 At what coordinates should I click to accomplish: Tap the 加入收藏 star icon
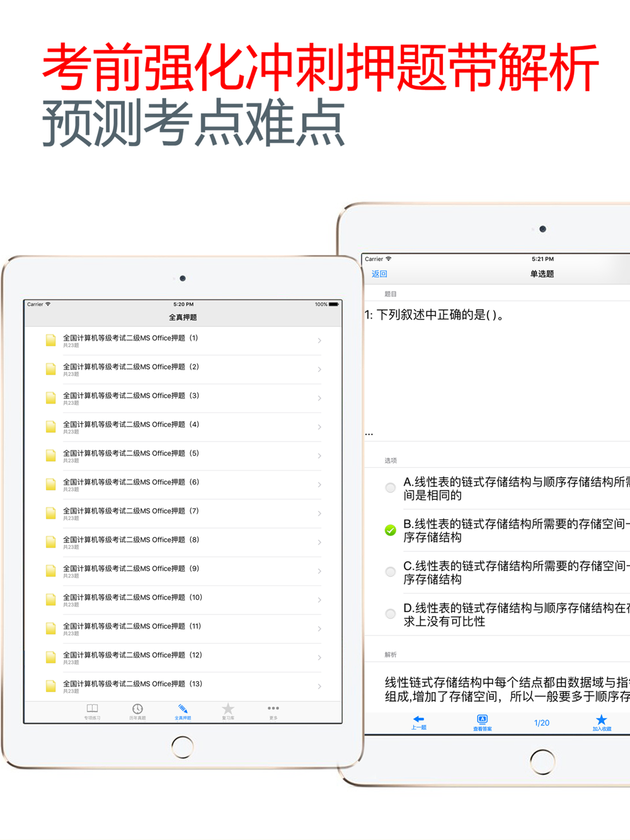pyautogui.click(x=602, y=719)
